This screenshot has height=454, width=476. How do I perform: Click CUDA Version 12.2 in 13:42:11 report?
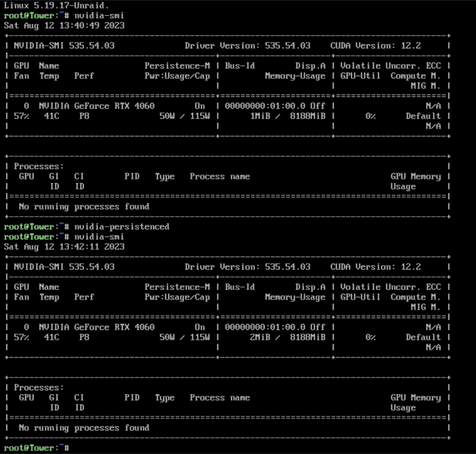coord(376,267)
